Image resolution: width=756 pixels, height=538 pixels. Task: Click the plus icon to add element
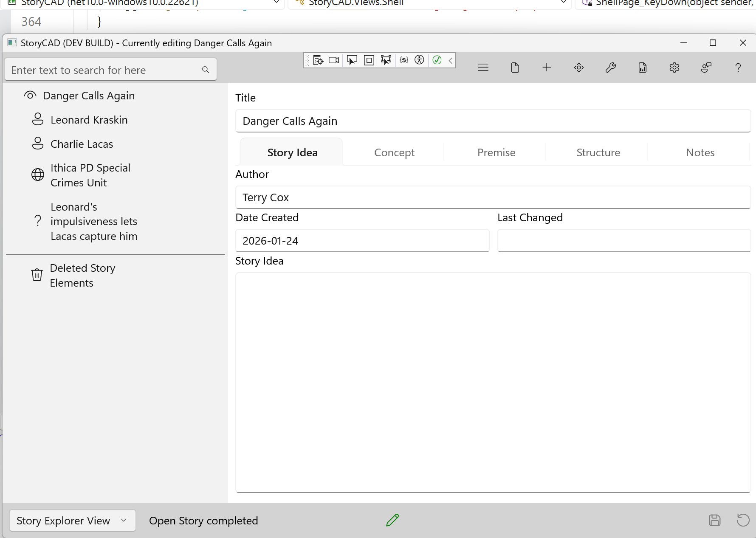(547, 68)
